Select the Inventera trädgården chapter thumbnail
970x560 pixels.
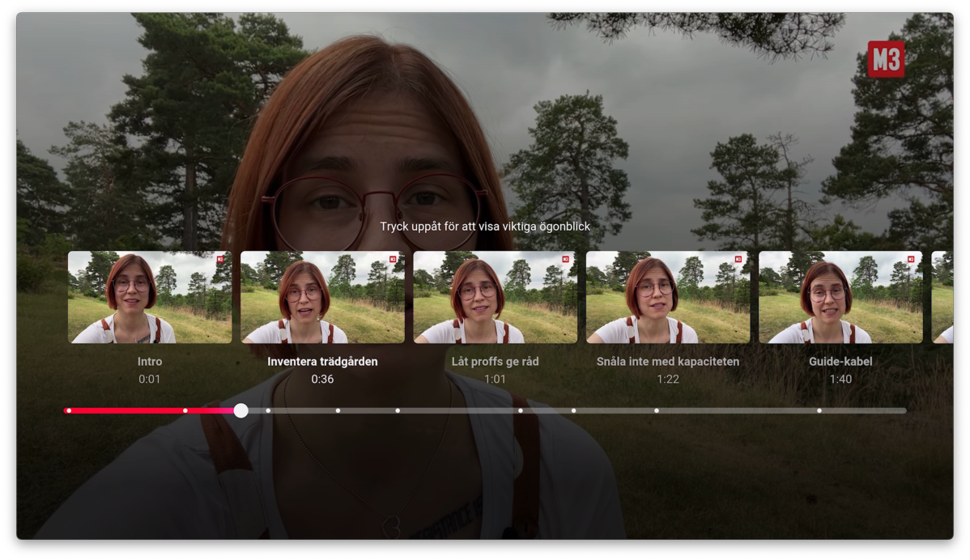tap(321, 296)
